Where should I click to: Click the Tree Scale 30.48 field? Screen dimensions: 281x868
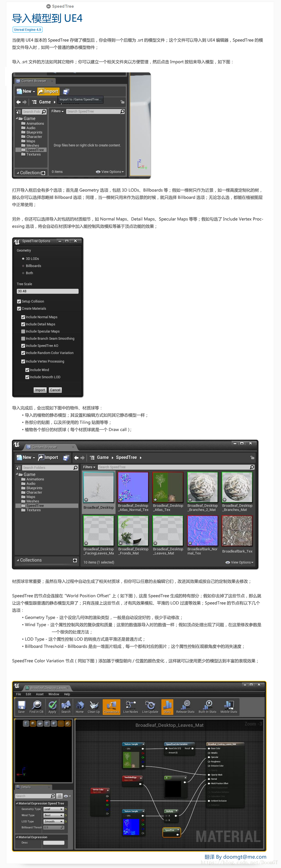point(47,291)
